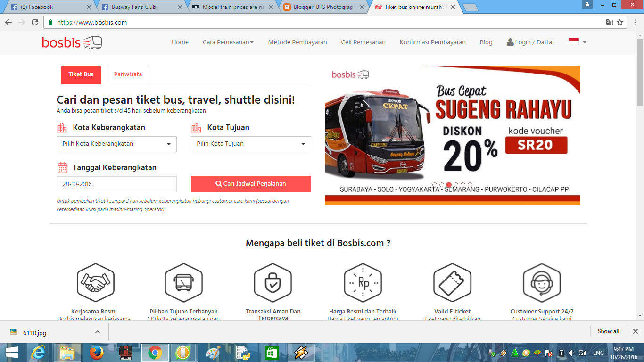
Task: Click the Tanggal Keberangkatan date field
Action: tap(116, 184)
